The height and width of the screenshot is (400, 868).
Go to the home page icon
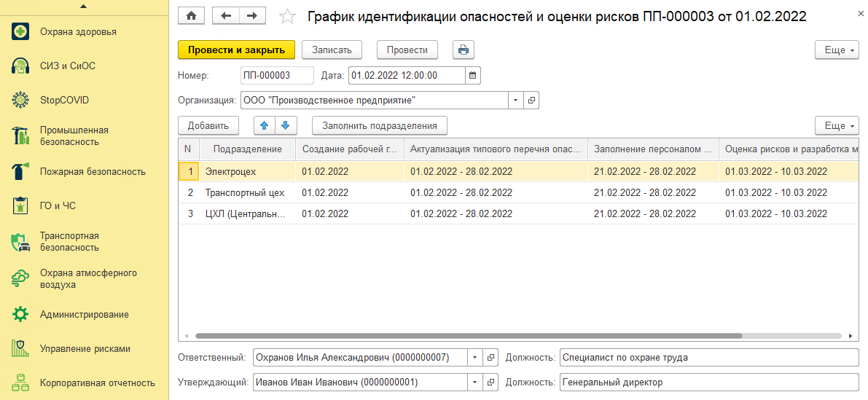point(192,16)
